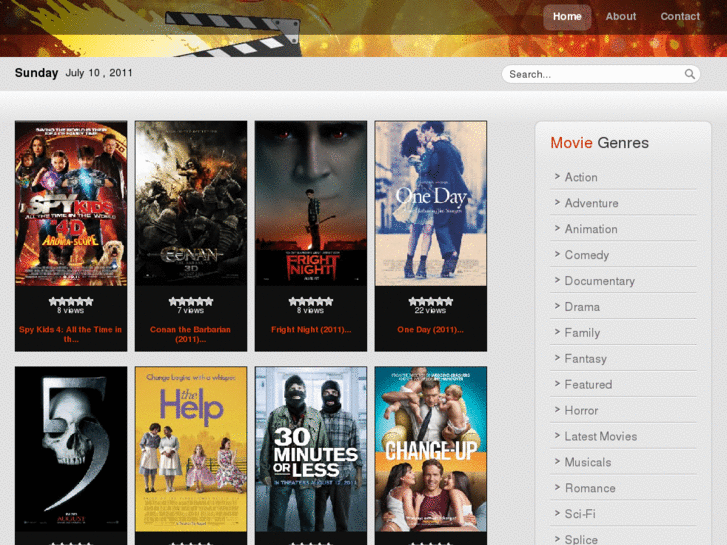The image size is (727, 545).
Task: Click the arrow icon beside Comedy
Action: pyautogui.click(x=557, y=254)
